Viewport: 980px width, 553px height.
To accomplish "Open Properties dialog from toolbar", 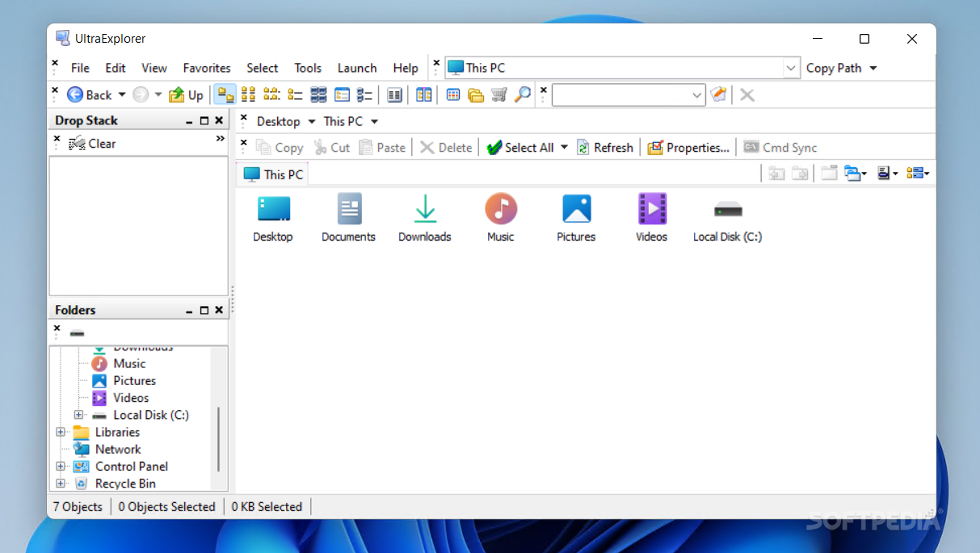I will 688,147.
